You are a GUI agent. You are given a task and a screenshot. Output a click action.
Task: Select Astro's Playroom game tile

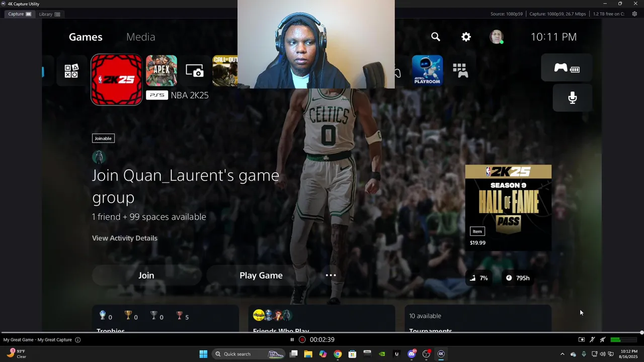click(427, 70)
